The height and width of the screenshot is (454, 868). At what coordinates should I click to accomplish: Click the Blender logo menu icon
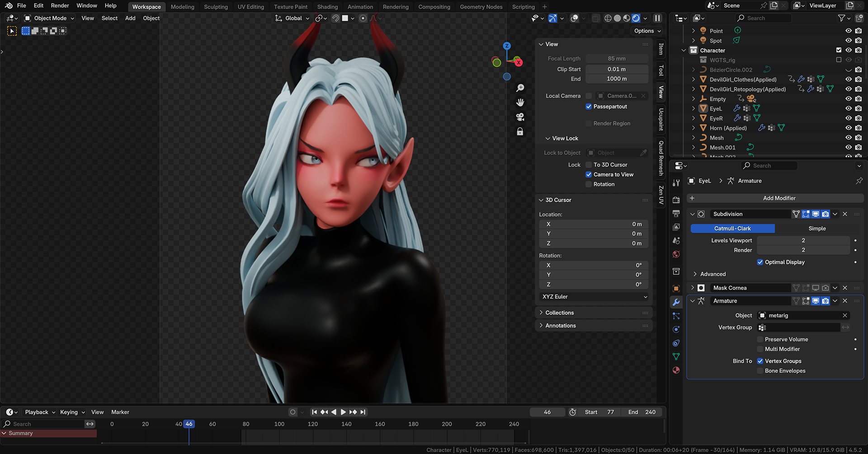pyautogui.click(x=9, y=5)
